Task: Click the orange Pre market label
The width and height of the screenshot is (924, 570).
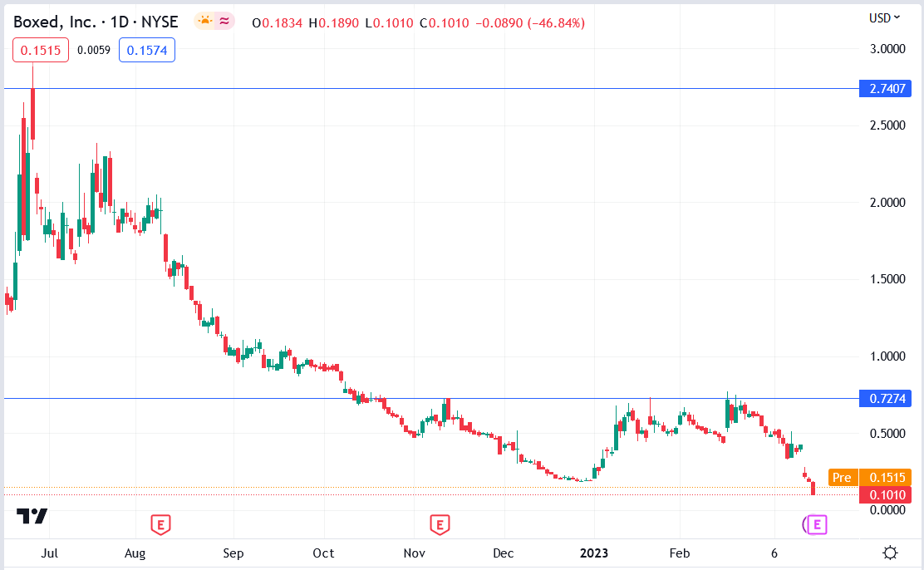Action: [843, 478]
